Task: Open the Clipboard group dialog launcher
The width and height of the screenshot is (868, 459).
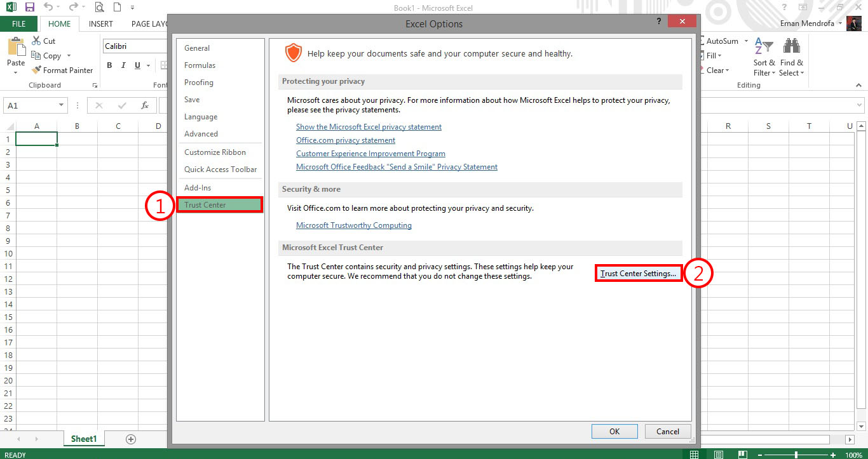Action: [95, 85]
